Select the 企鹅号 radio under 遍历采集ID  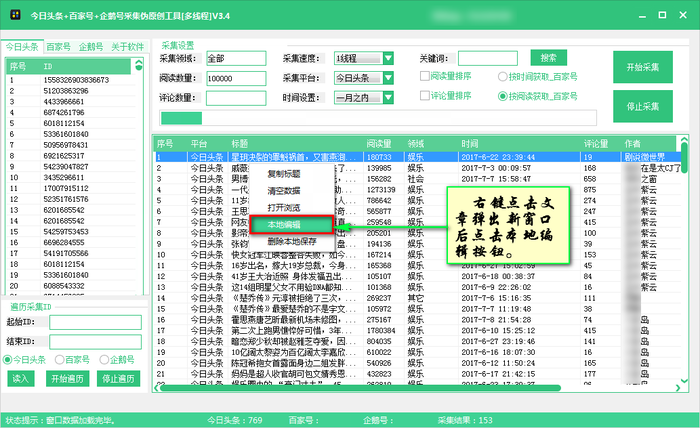104,360
